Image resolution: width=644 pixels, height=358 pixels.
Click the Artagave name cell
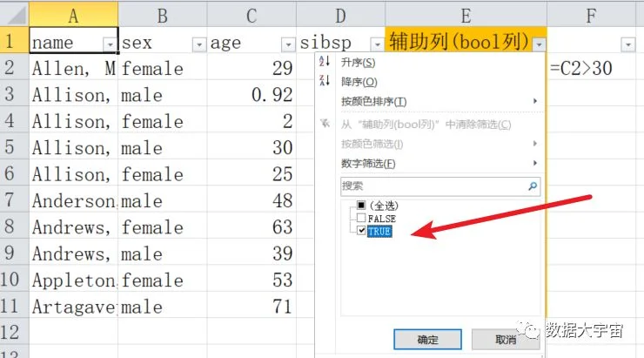pos(73,307)
